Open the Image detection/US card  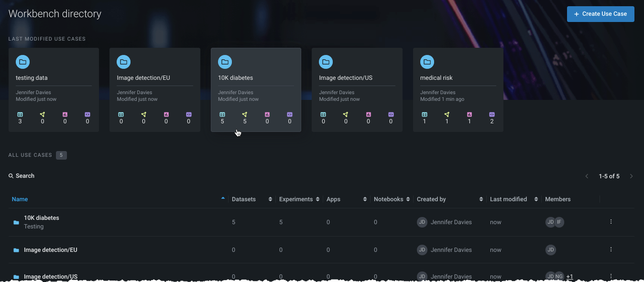[357, 89]
